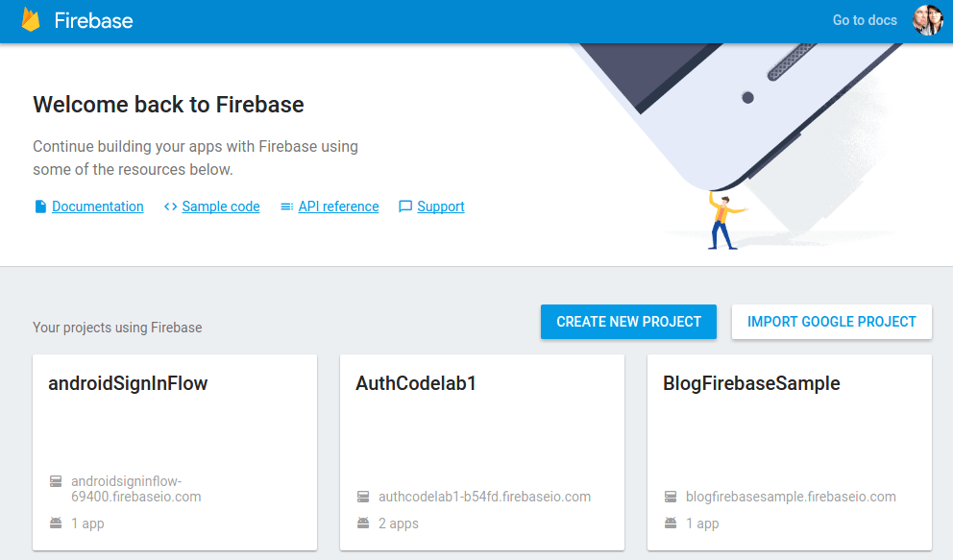Open the Documentation link
This screenshot has height=560, width=953.
coord(98,207)
